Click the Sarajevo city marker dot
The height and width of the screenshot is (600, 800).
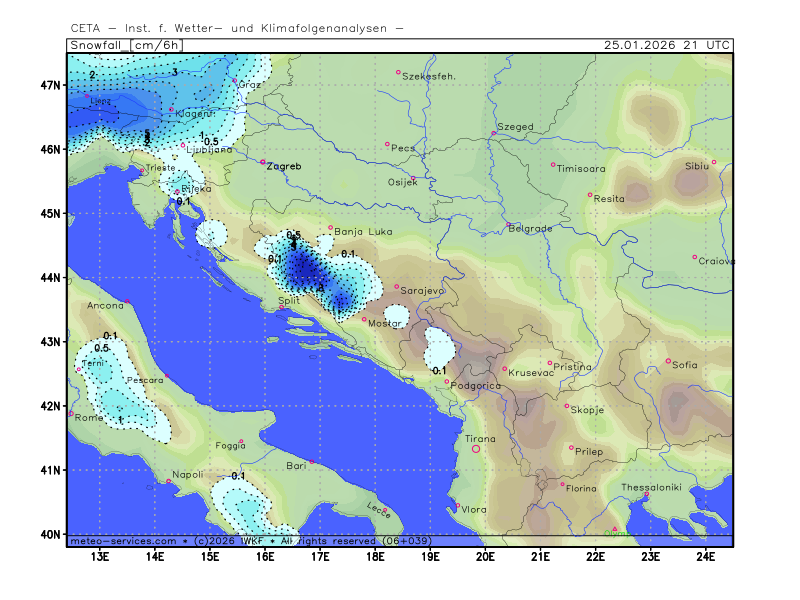tap(397, 287)
